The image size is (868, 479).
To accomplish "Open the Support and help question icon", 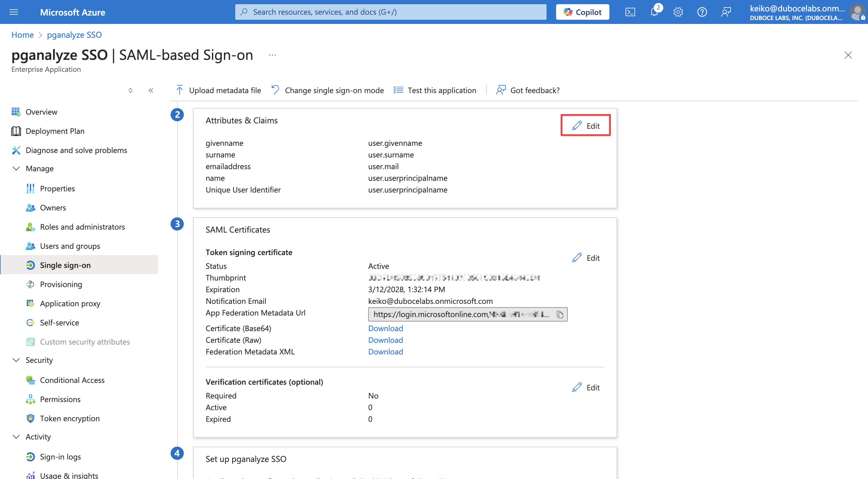I will [702, 12].
